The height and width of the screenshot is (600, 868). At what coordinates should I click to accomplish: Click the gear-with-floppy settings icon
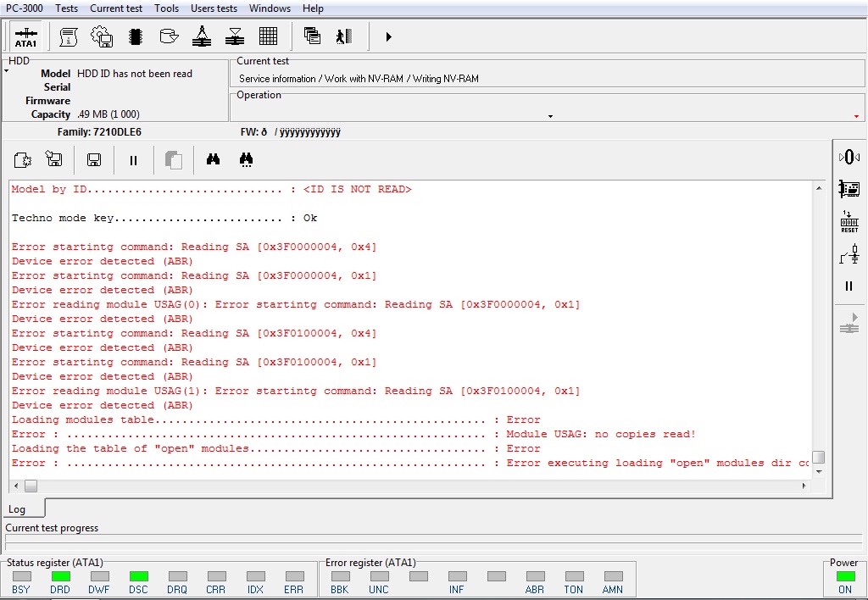pyautogui.click(x=102, y=36)
